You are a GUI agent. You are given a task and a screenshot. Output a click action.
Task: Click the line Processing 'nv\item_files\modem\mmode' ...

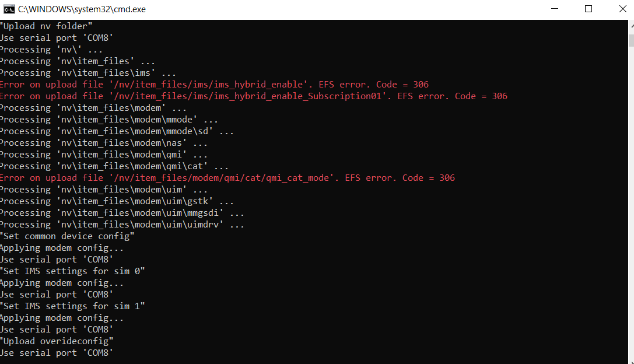click(108, 120)
